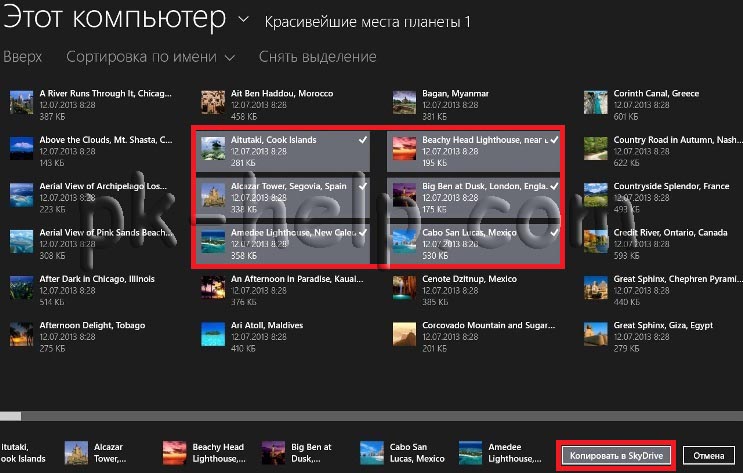The height and width of the screenshot is (473, 743).
Task: Click the Great Sphinx, Giza, Egypt file name
Action: pyautogui.click(x=663, y=325)
